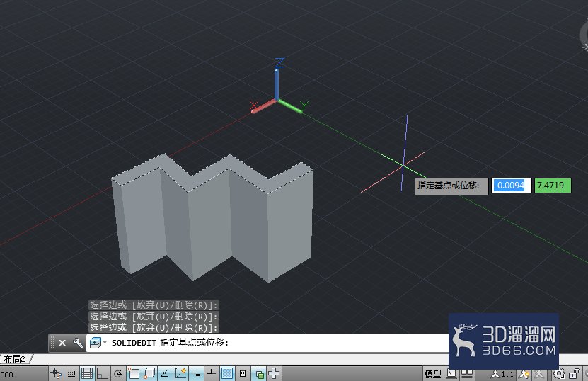Click the blue Z axis of the UCS icon
The image size is (588, 381).
tap(277, 83)
